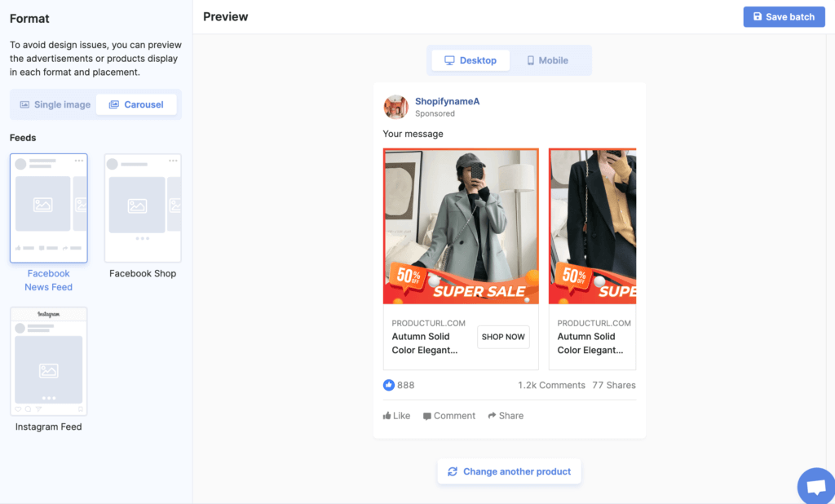
Task: Click the Preview heading
Action: (x=226, y=16)
